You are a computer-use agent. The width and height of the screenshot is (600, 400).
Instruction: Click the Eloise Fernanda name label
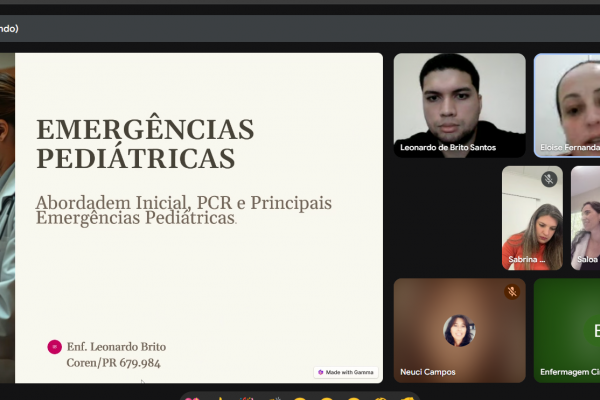tap(569, 148)
